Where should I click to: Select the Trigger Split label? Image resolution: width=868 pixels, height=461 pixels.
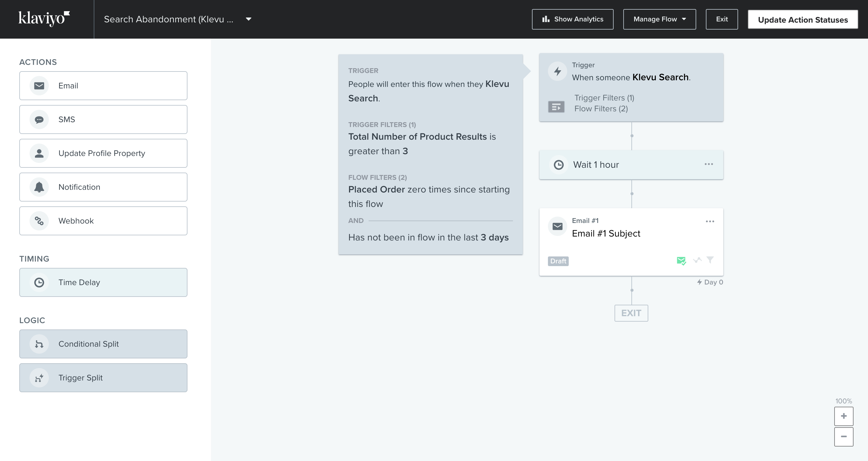[x=80, y=378]
